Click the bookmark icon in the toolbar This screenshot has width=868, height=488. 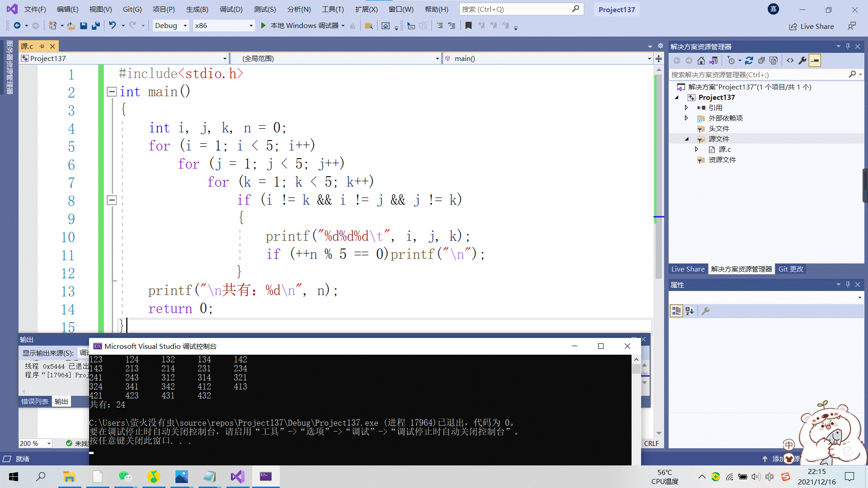point(468,26)
